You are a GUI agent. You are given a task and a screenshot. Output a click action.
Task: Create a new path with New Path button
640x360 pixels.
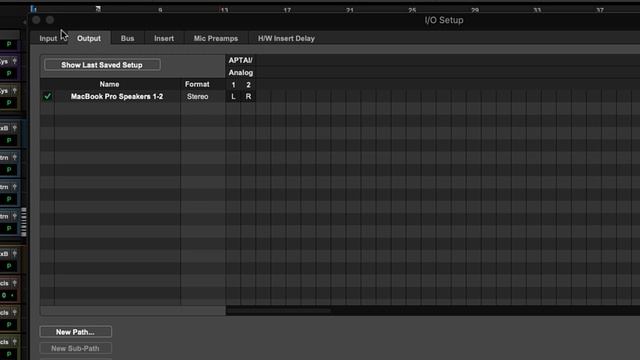75,332
